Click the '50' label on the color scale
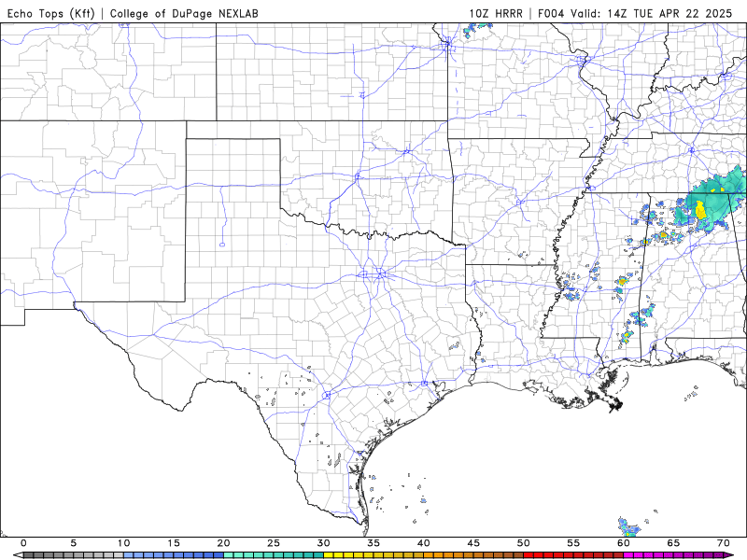The width and height of the screenshot is (747, 560). click(x=524, y=543)
